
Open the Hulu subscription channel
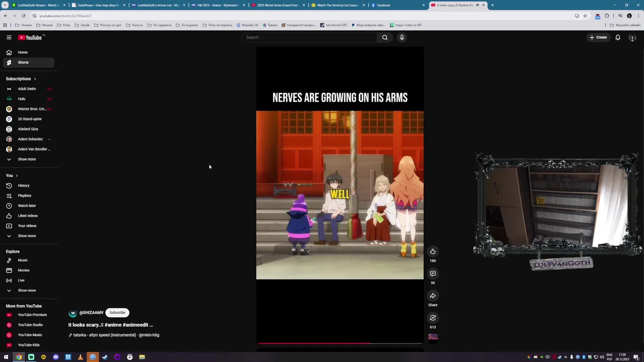tap(28, 99)
